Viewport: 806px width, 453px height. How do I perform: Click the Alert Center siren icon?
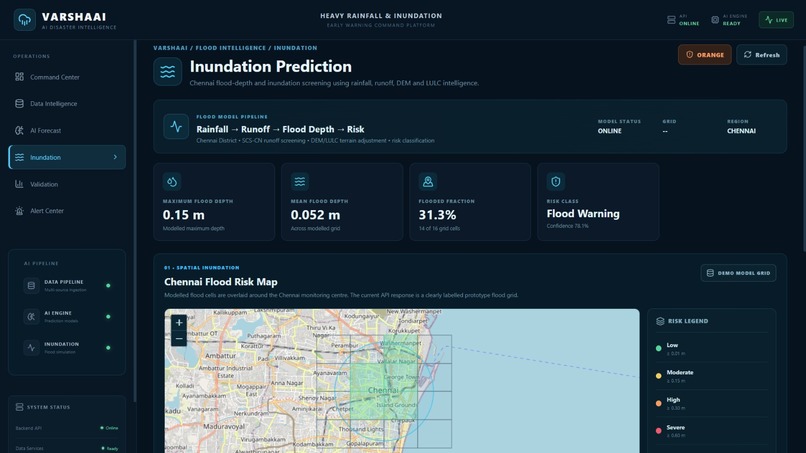click(x=19, y=211)
